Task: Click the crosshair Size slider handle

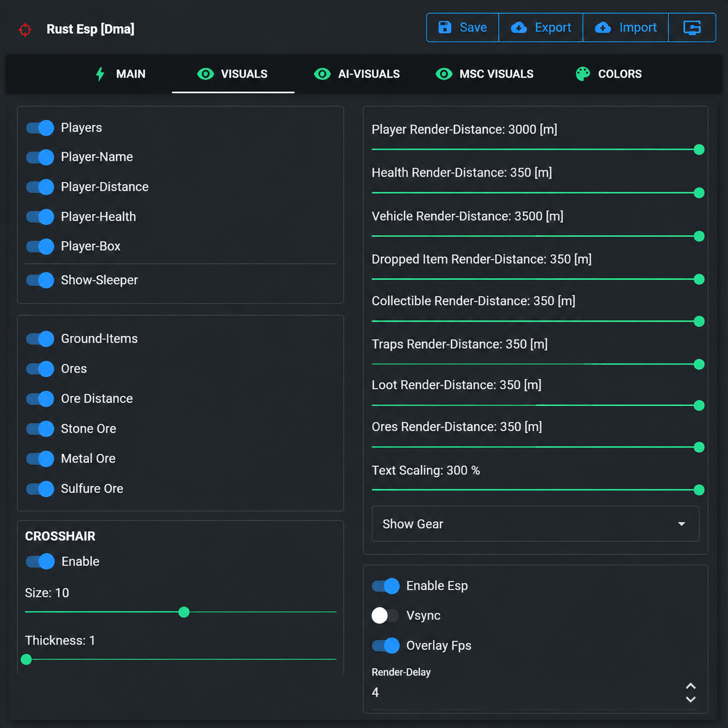Action: [x=184, y=612]
